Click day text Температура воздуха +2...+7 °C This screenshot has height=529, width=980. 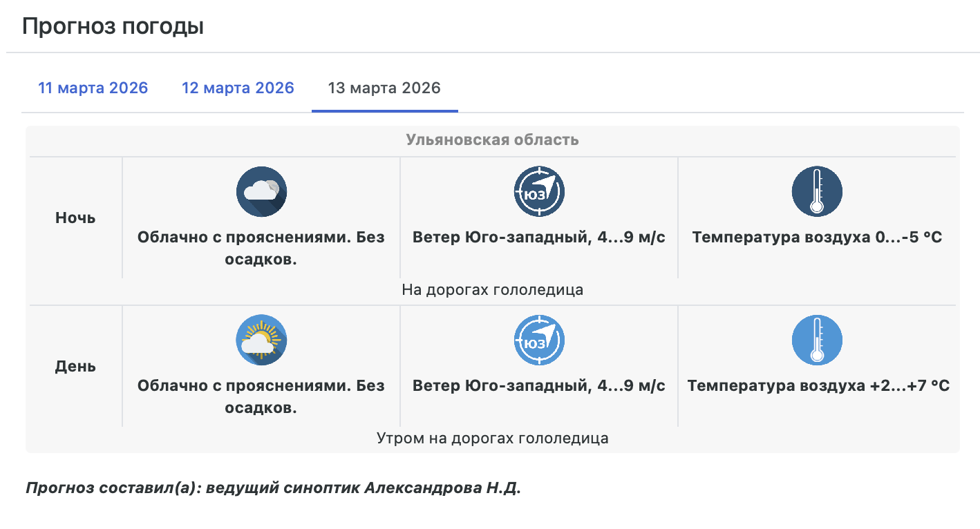click(818, 386)
